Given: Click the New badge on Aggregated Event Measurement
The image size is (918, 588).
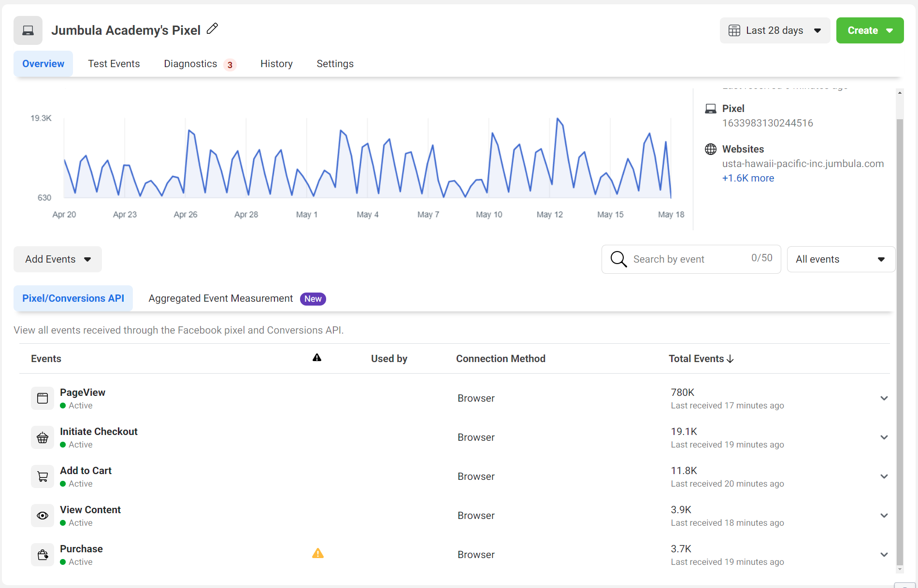Looking at the screenshot, I should (x=313, y=299).
